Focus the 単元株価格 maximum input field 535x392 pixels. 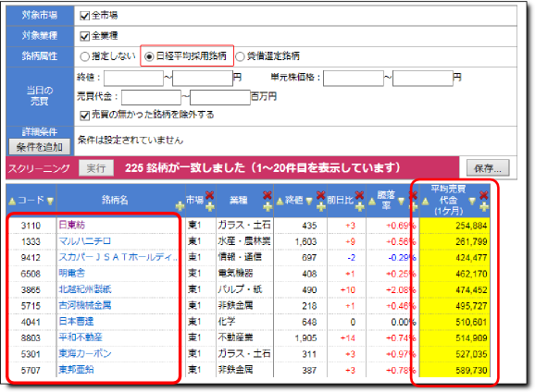[423, 78]
